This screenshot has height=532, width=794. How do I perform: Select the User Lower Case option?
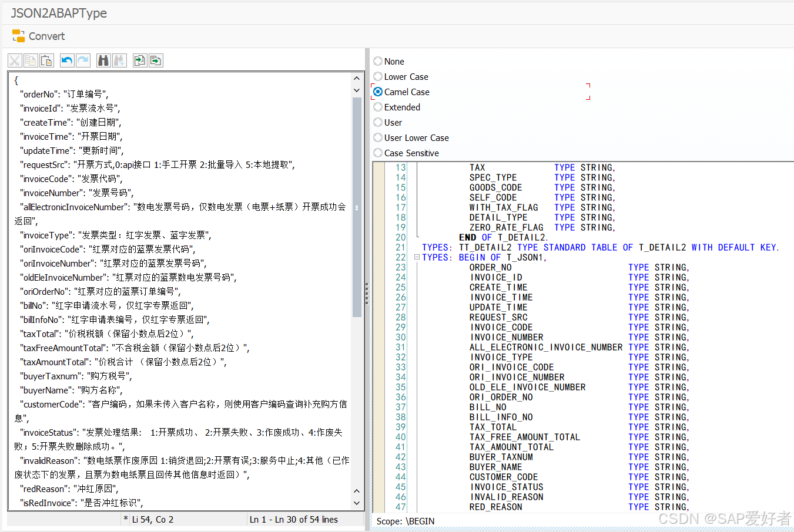[x=377, y=137]
